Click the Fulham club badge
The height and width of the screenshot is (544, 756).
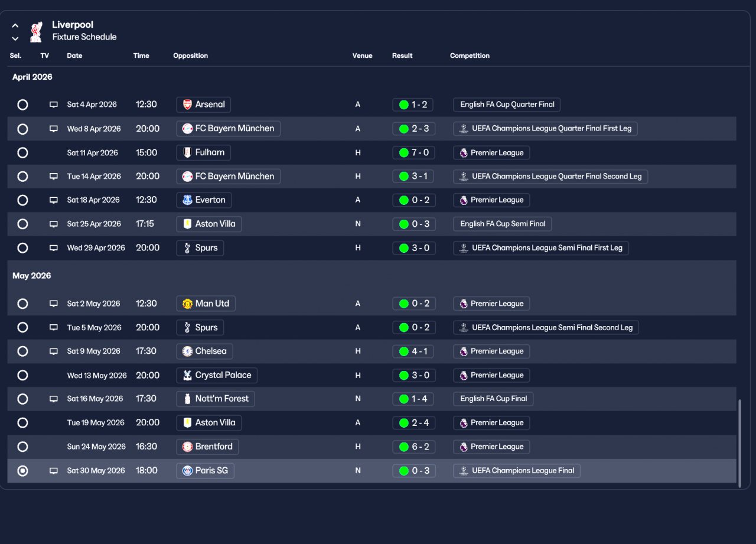point(187,152)
